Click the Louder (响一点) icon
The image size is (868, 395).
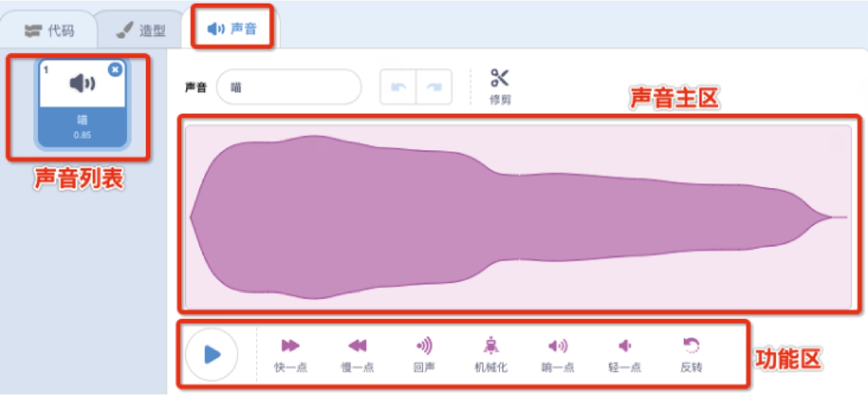(x=558, y=346)
